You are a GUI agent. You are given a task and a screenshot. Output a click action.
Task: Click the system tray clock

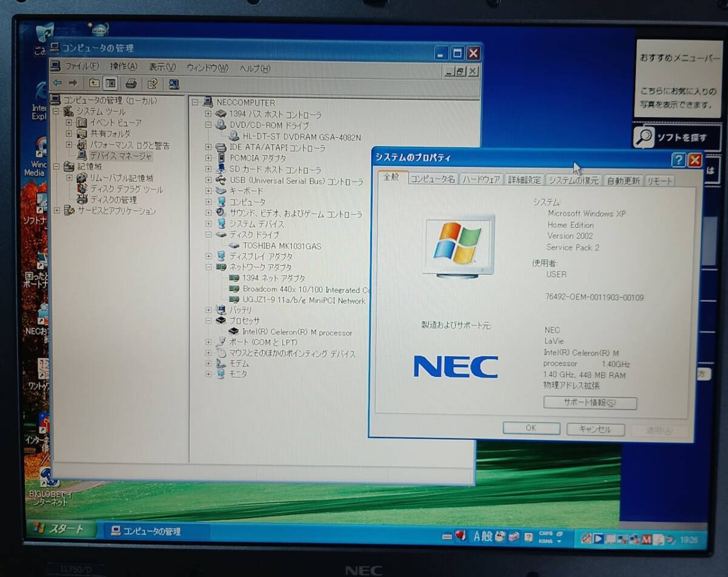click(689, 539)
